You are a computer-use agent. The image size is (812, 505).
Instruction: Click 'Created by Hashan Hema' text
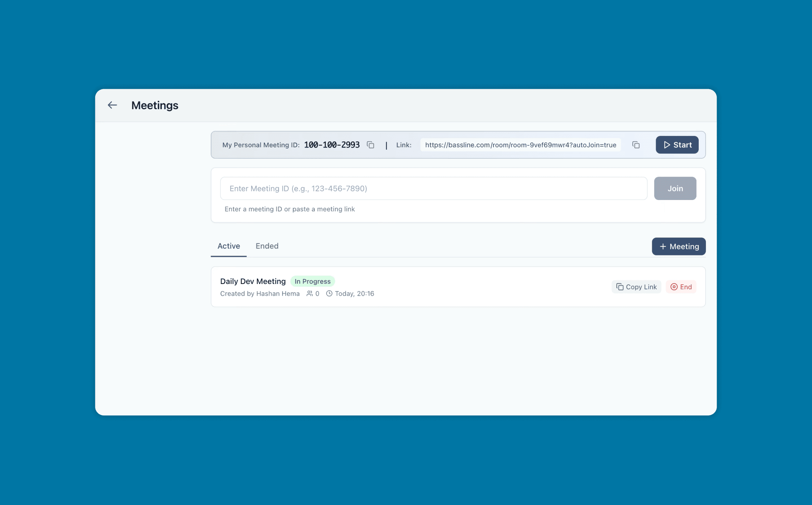pyautogui.click(x=260, y=294)
